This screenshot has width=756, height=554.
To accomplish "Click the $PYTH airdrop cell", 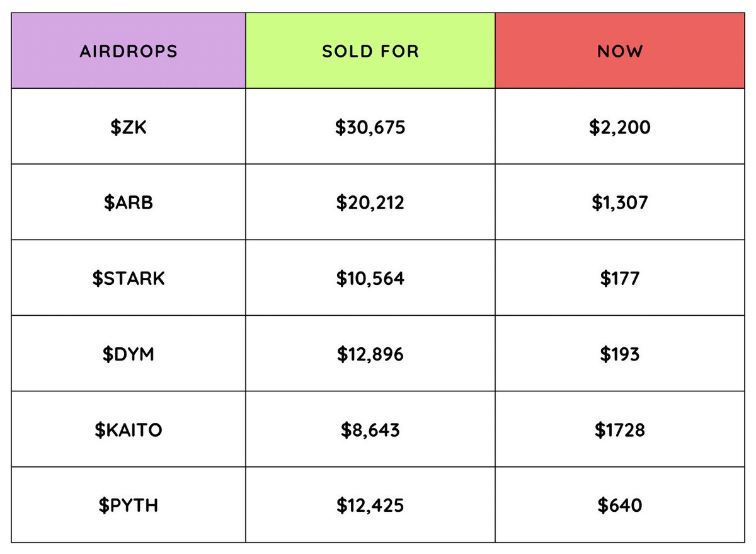I will click(129, 505).
